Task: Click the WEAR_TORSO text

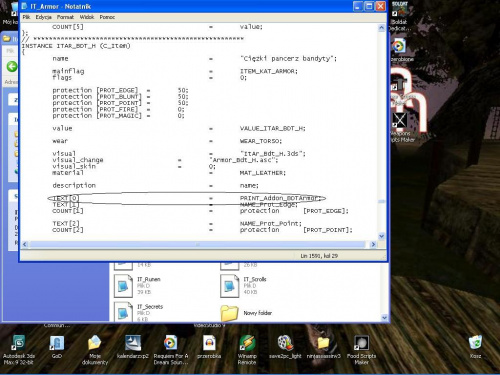Action: pos(261,141)
